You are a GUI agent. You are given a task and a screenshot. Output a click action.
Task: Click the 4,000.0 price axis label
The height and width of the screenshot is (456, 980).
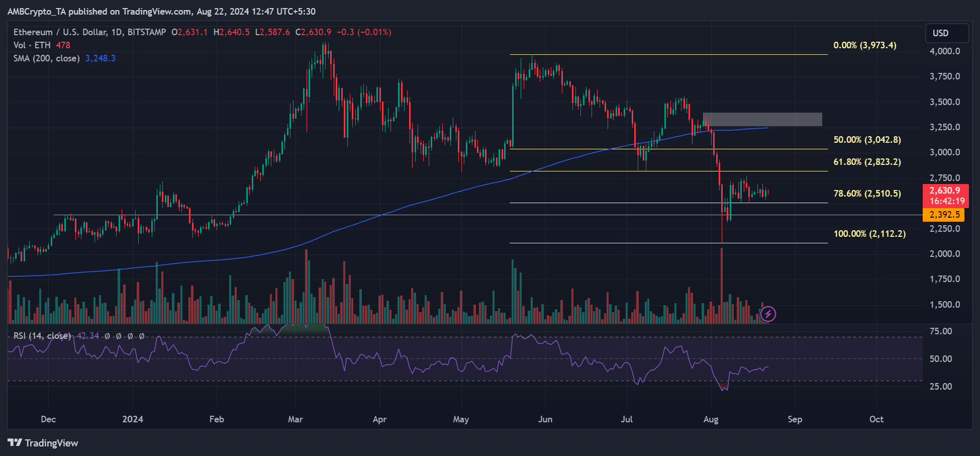coord(945,51)
